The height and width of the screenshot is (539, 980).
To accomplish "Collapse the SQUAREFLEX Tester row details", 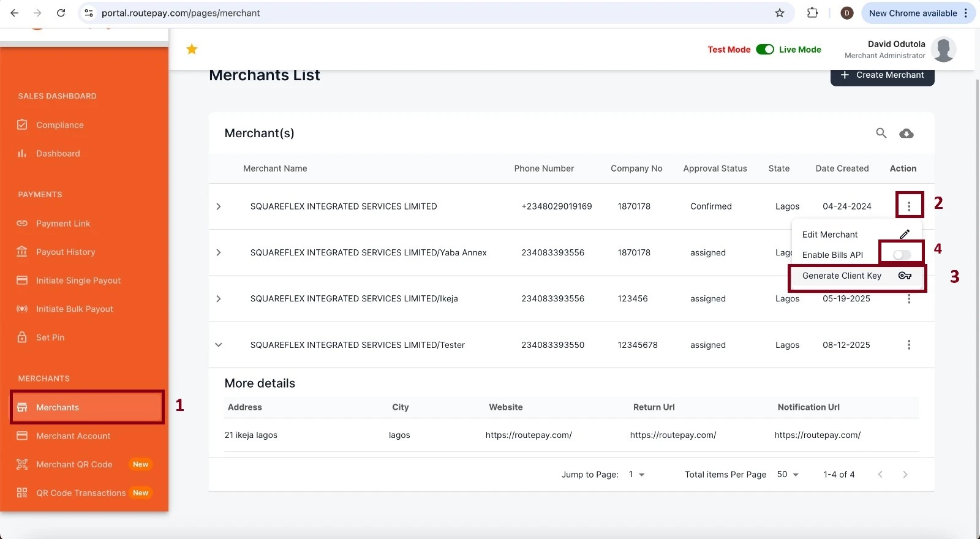I will [x=219, y=345].
